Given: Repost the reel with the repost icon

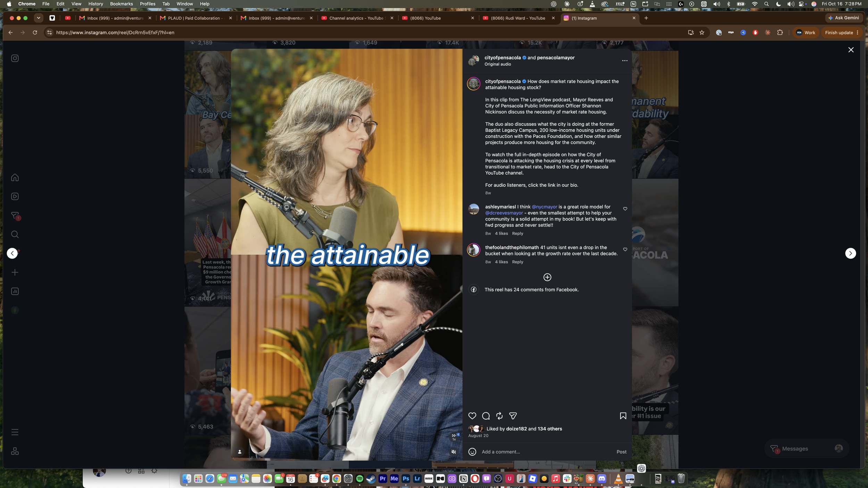Looking at the screenshot, I should coord(499,416).
